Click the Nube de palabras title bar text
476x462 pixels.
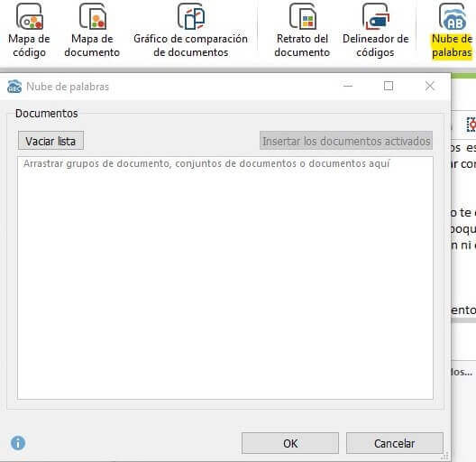[68, 87]
